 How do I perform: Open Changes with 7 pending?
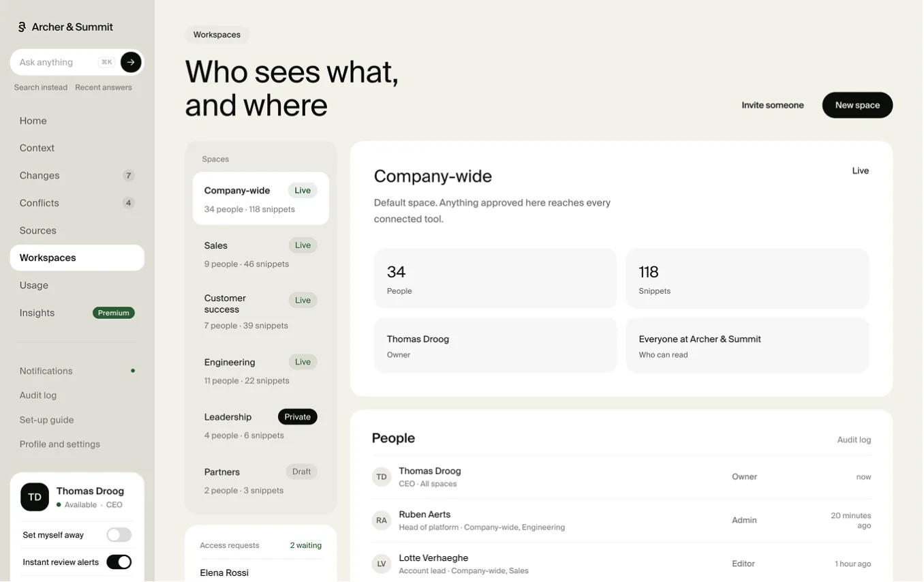77,175
